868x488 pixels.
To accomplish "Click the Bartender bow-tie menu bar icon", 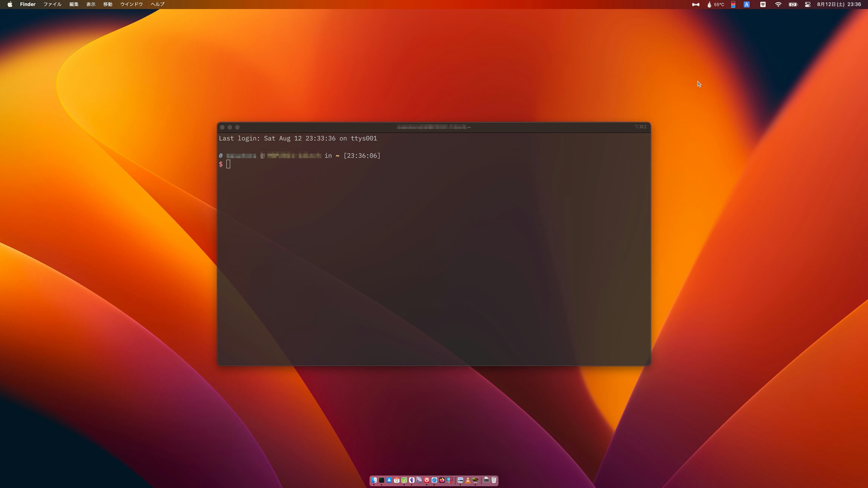I will [695, 4].
